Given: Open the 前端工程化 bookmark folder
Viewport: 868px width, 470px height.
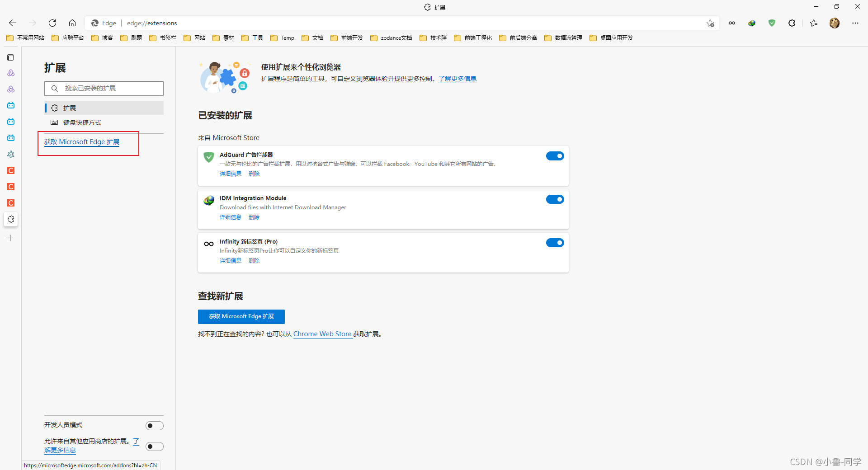Looking at the screenshot, I should pyautogui.click(x=473, y=38).
